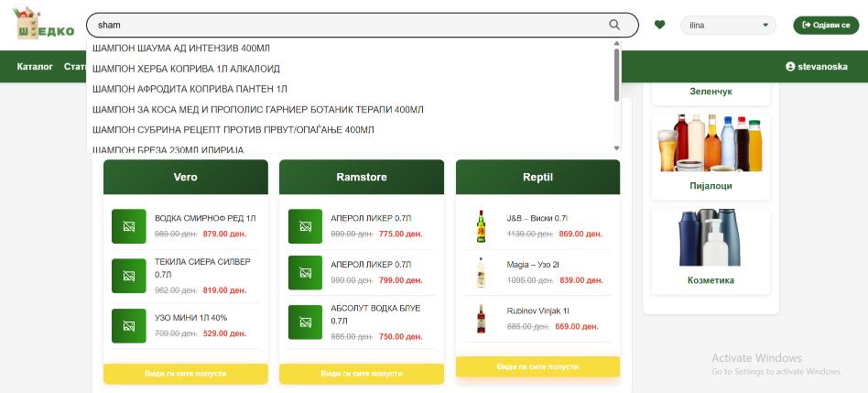
Task: Click the stevanoska user profile icon
Action: [x=790, y=67]
